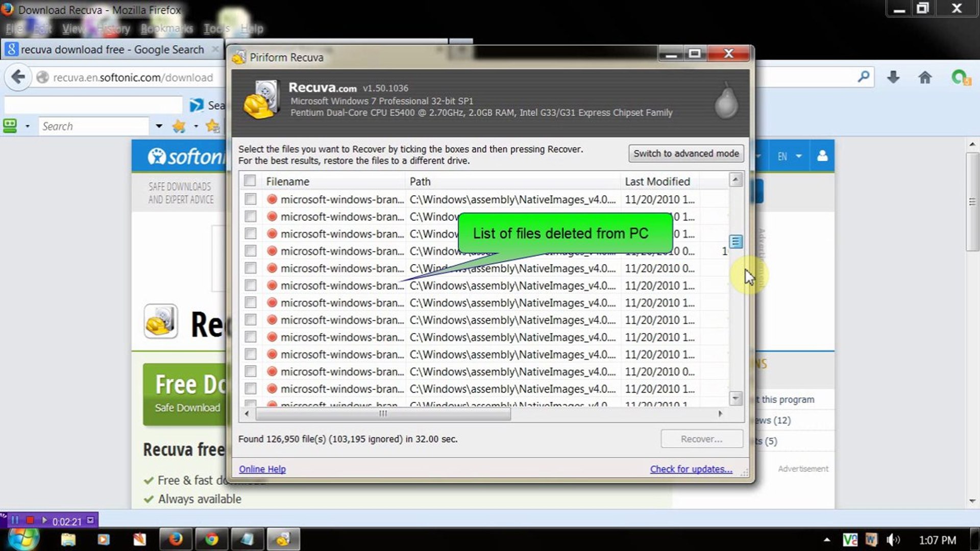The image size is (980, 551).
Task: Pause the screen recording
Action: (15, 520)
